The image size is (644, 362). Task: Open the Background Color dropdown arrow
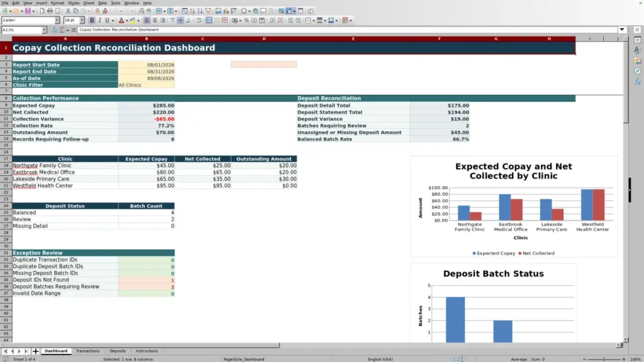click(138, 21)
